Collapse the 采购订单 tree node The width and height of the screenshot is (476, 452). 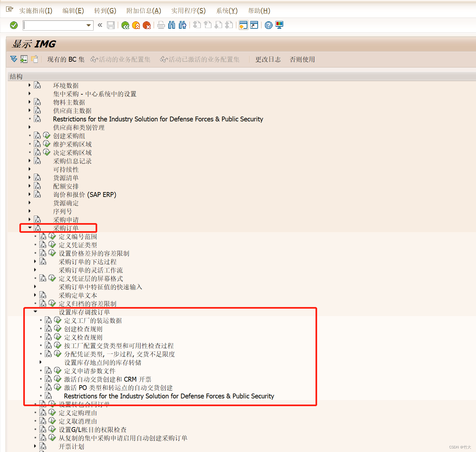[30, 228]
